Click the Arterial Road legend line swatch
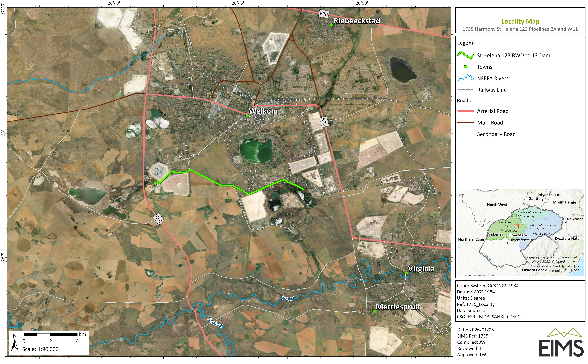 [x=466, y=111]
